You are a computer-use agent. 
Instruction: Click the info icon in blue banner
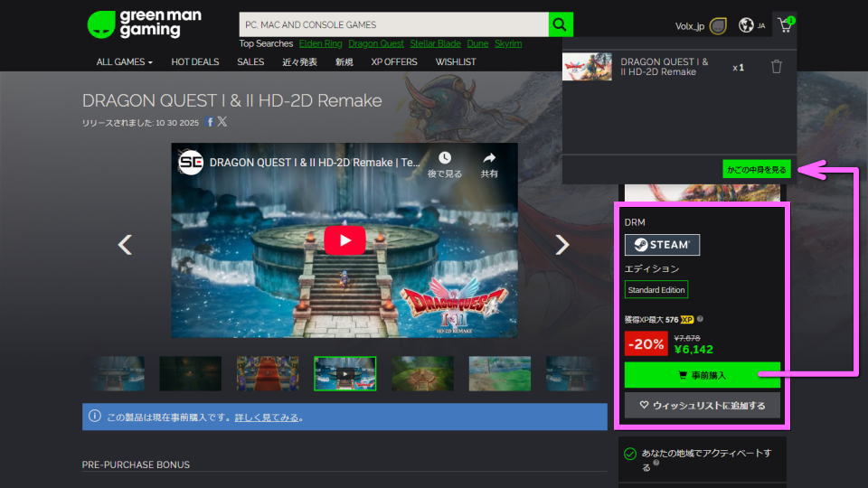point(95,416)
